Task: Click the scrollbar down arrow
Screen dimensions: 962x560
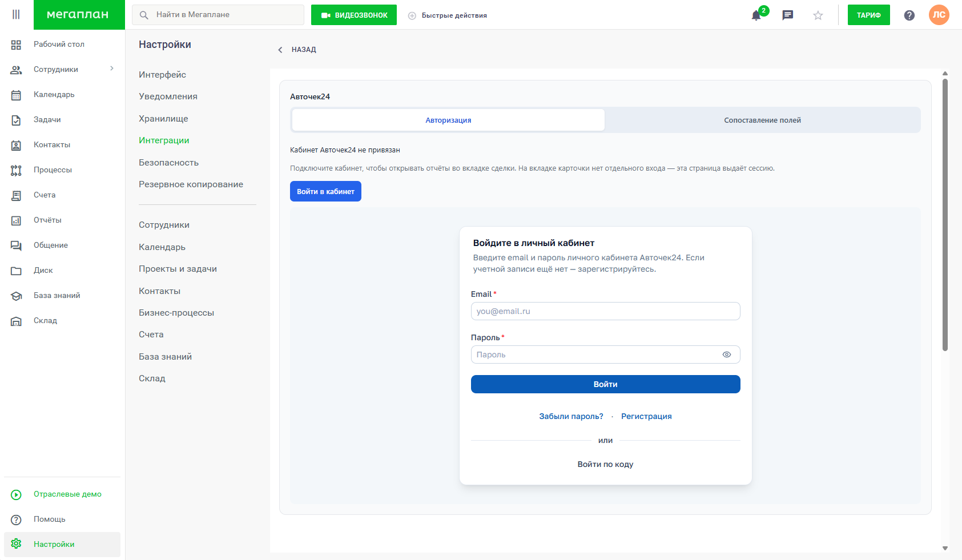Action: [945, 549]
